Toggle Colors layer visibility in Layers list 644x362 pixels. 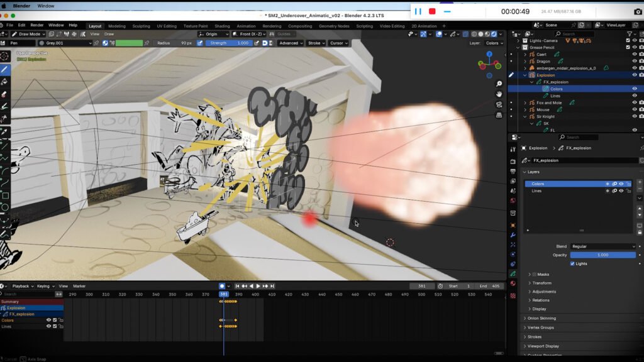tap(621, 184)
